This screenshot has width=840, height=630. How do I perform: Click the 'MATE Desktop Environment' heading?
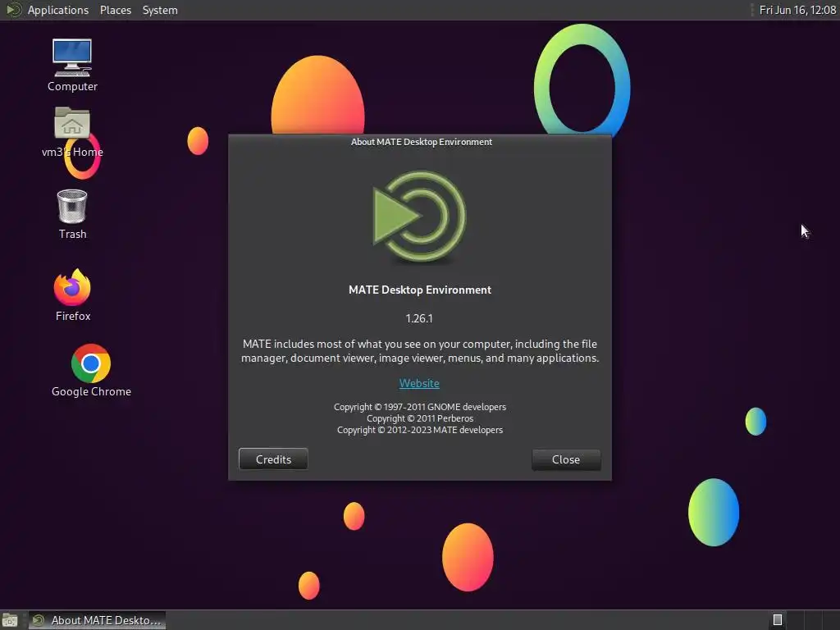tap(419, 290)
